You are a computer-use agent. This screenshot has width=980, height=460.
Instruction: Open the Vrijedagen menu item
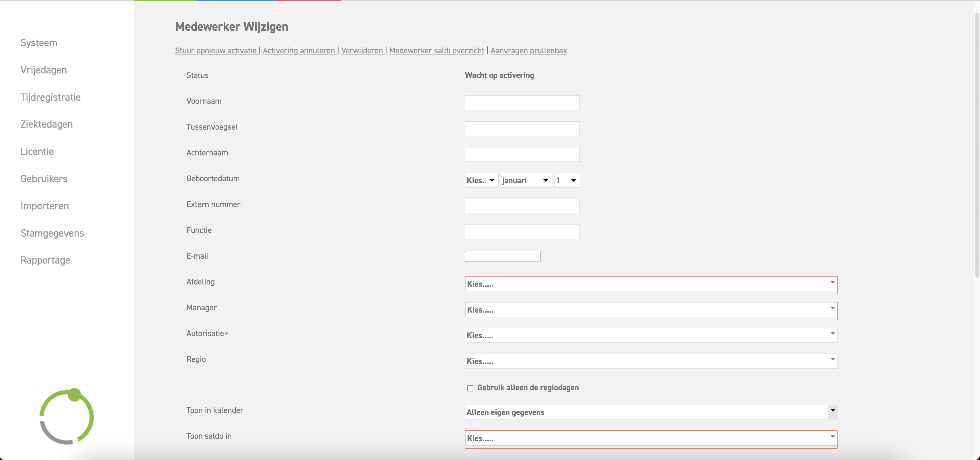click(x=43, y=70)
